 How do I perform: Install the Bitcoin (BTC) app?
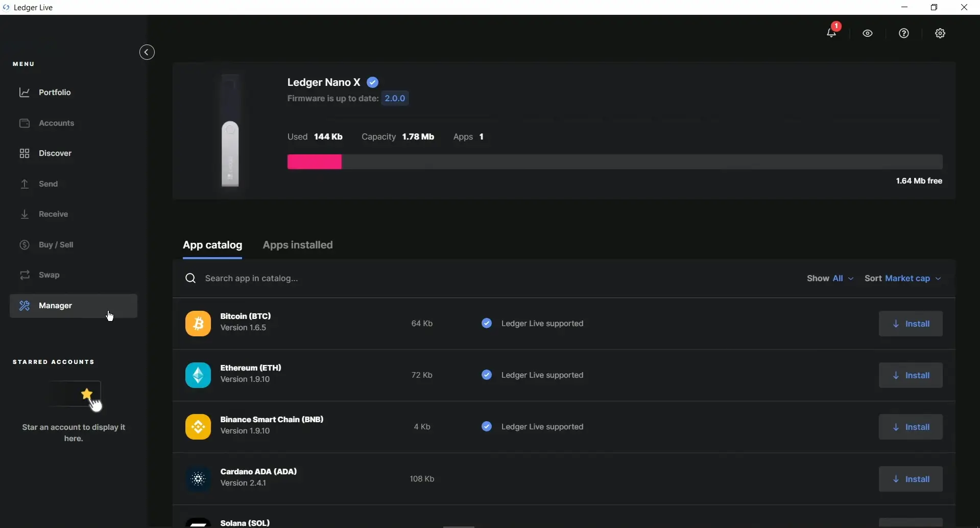(x=911, y=324)
